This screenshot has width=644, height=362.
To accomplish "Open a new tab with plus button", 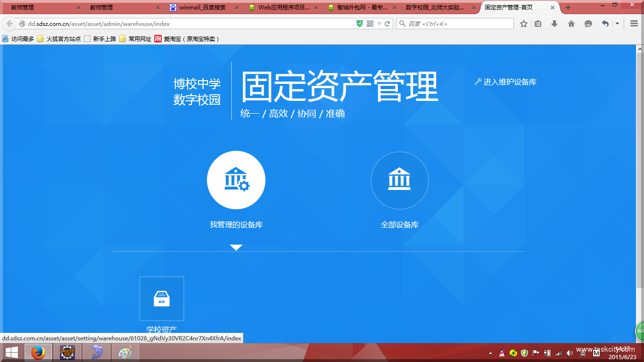I will 568,8.
